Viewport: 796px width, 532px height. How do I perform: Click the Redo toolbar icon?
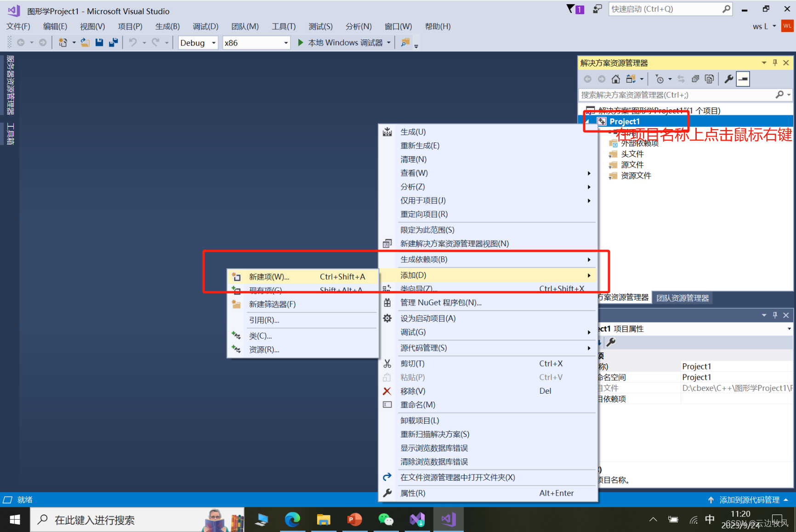tap(156, 43)
